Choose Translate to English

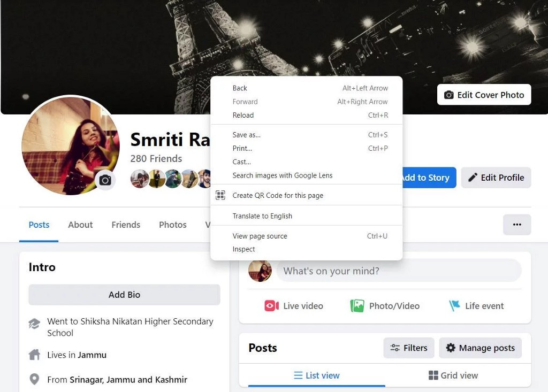click(x=307, y=216)
